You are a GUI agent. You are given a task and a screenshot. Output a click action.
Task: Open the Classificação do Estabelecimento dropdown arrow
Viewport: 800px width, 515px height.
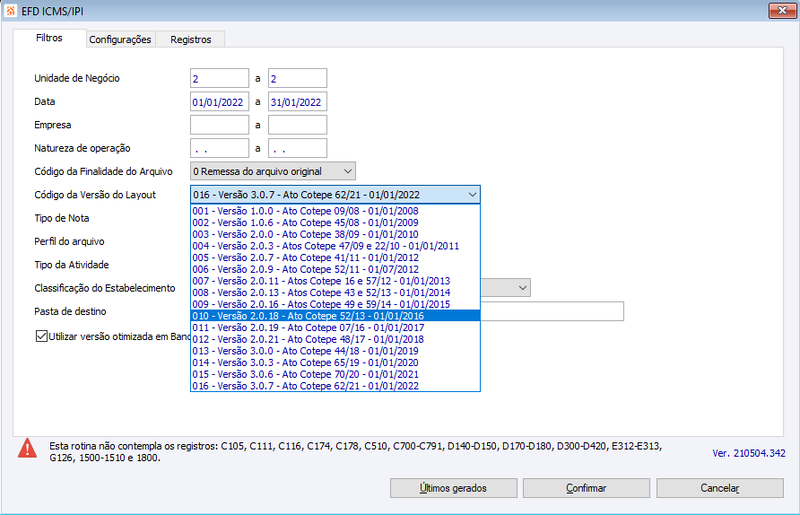pyautogui.click(x=522, y=288)
